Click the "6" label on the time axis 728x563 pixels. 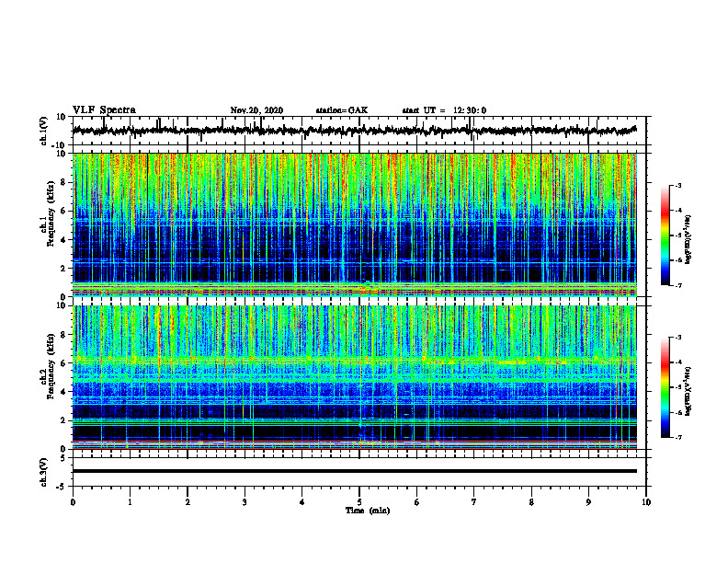[417, 502]
